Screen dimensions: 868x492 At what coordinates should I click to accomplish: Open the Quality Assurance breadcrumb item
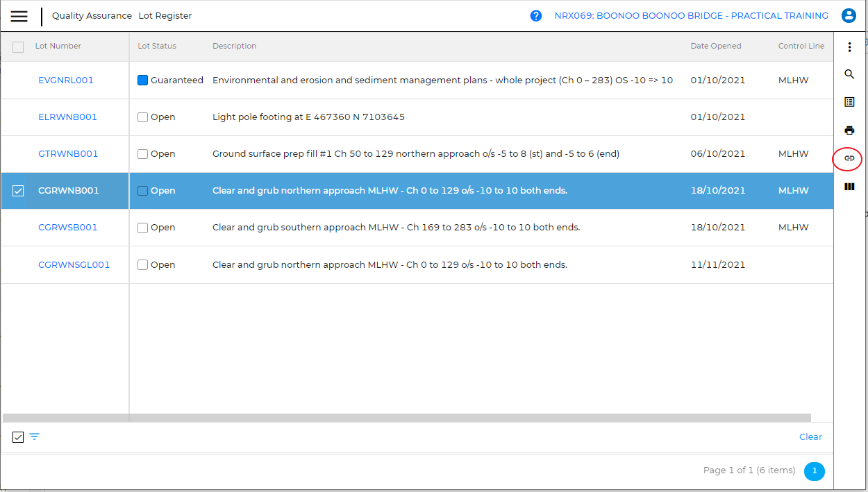(x=92, y=16)
